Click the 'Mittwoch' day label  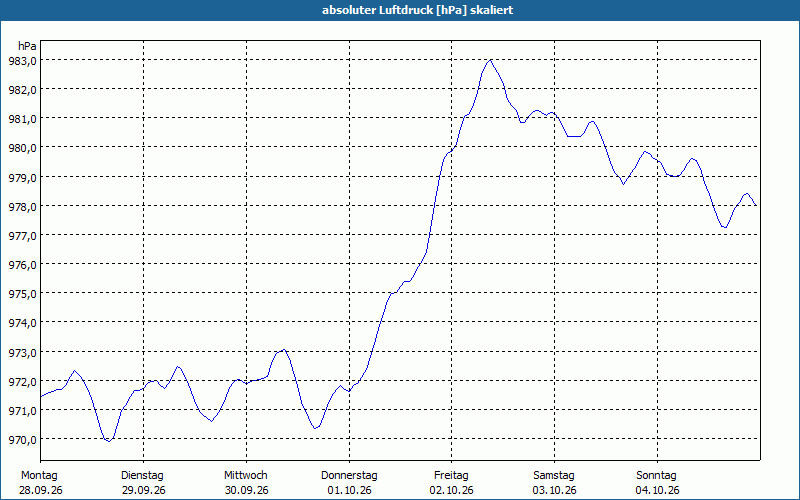[245, 476]
